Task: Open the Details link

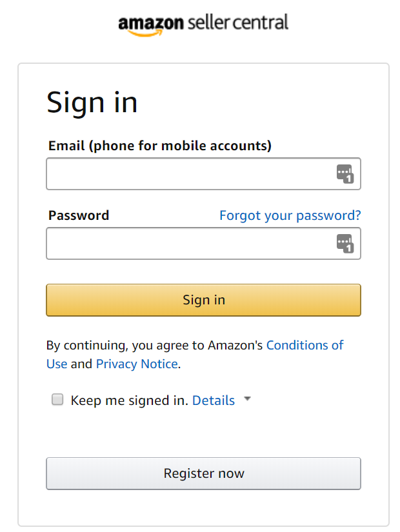Action: click(x=214, y=400)
